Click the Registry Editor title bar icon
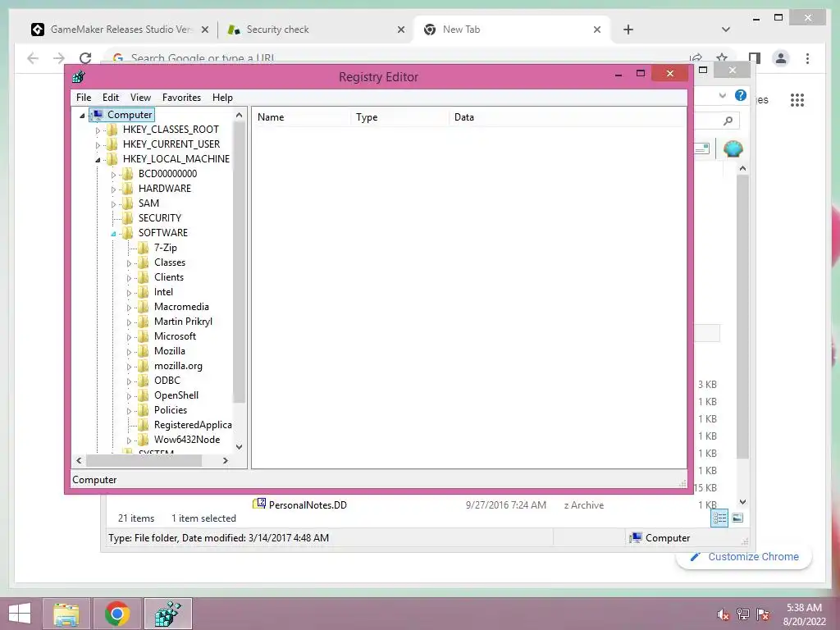 click(79, 76)
